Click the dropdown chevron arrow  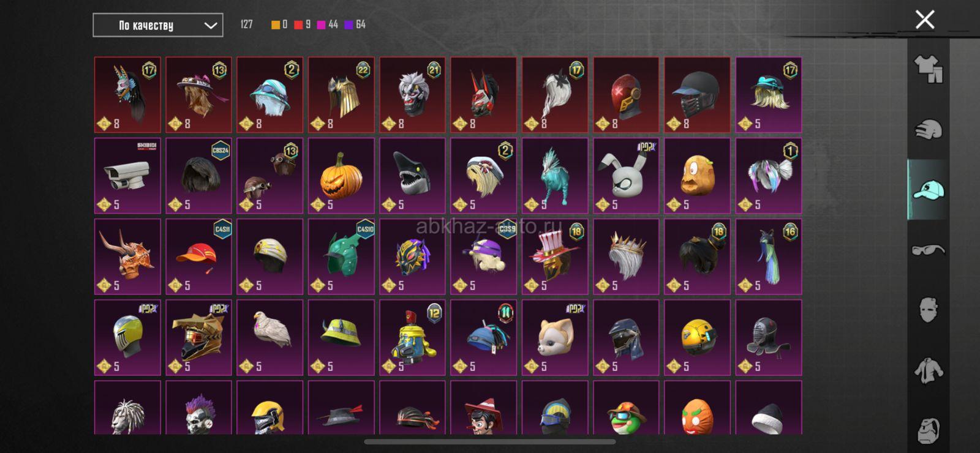210,26
